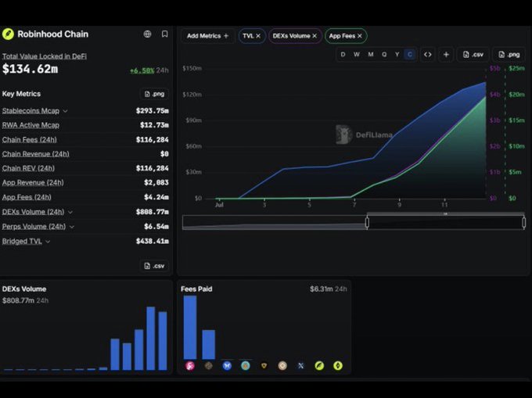Click the tallest DEXs Volume bar

tap(151, 339)
